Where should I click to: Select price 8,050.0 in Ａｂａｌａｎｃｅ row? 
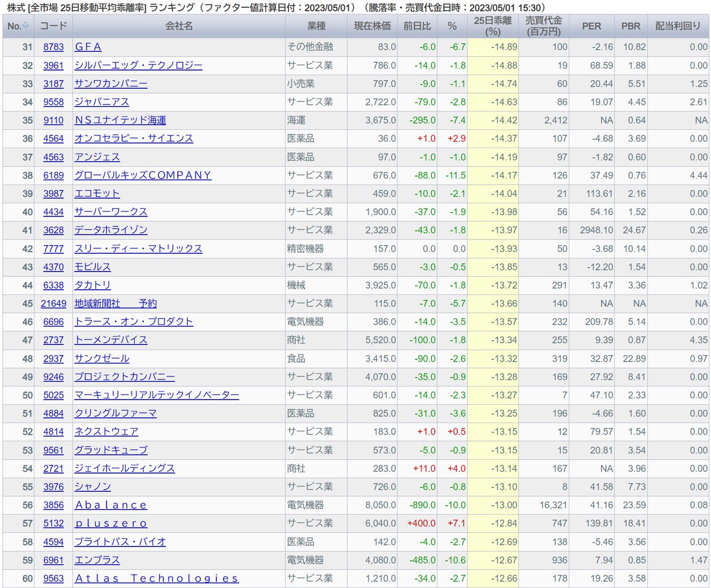(x=379, y=506)
